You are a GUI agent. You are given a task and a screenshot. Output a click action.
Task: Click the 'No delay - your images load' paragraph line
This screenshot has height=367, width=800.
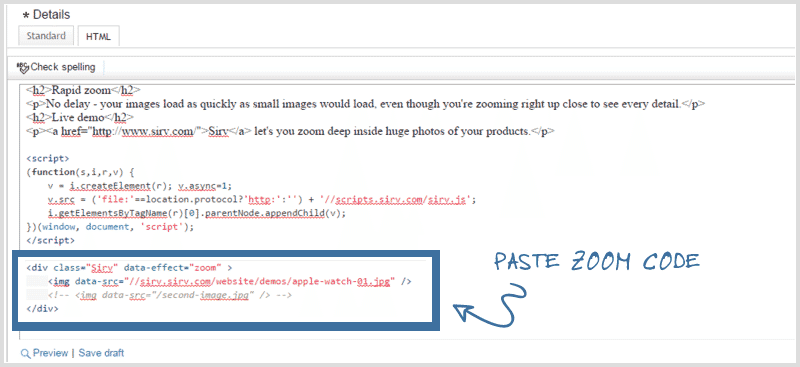coord(366,104)
